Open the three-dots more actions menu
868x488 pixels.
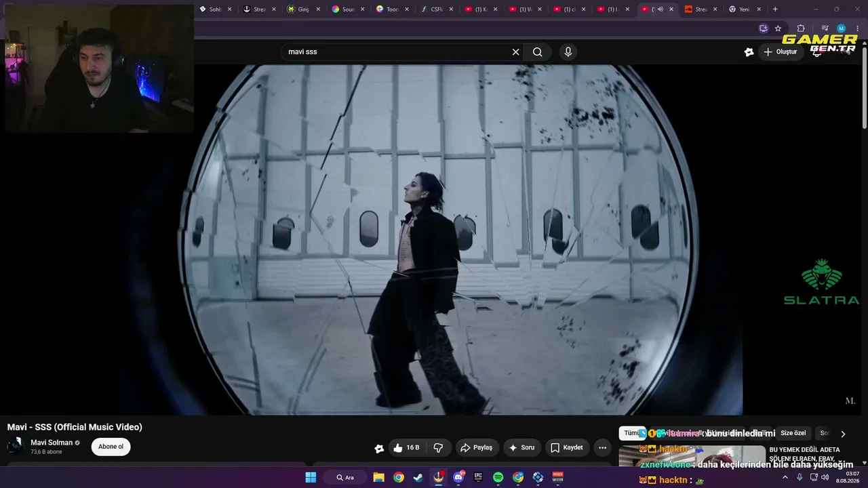[x=602, y=447]
